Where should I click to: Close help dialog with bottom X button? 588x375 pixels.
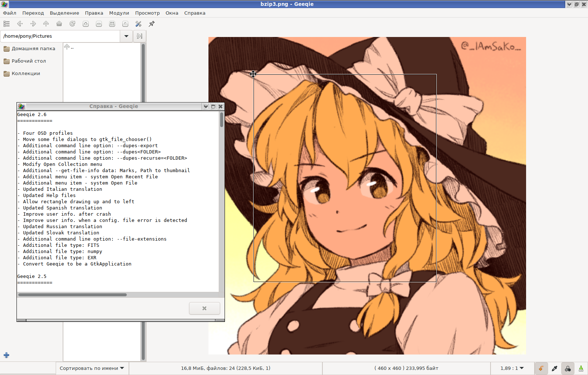coord(204,308)
